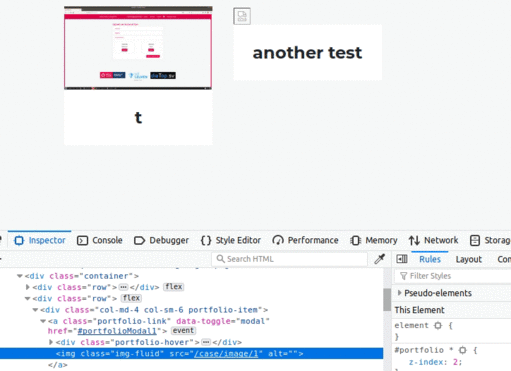This screenshot has width=511, height=371.
Task: Switch to the Style Editor tab
Action: [231, 240]
